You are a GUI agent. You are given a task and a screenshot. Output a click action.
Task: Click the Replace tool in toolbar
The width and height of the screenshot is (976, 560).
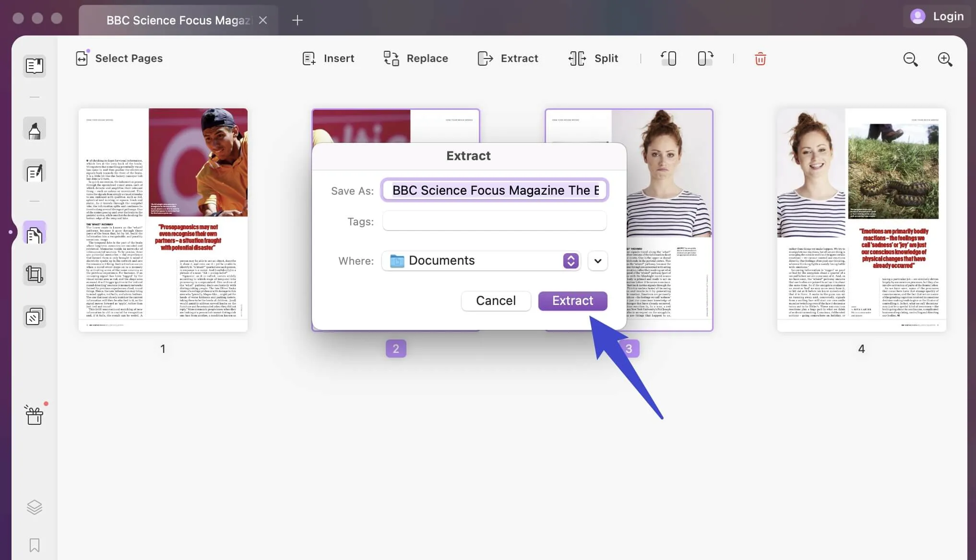(415, 59)
